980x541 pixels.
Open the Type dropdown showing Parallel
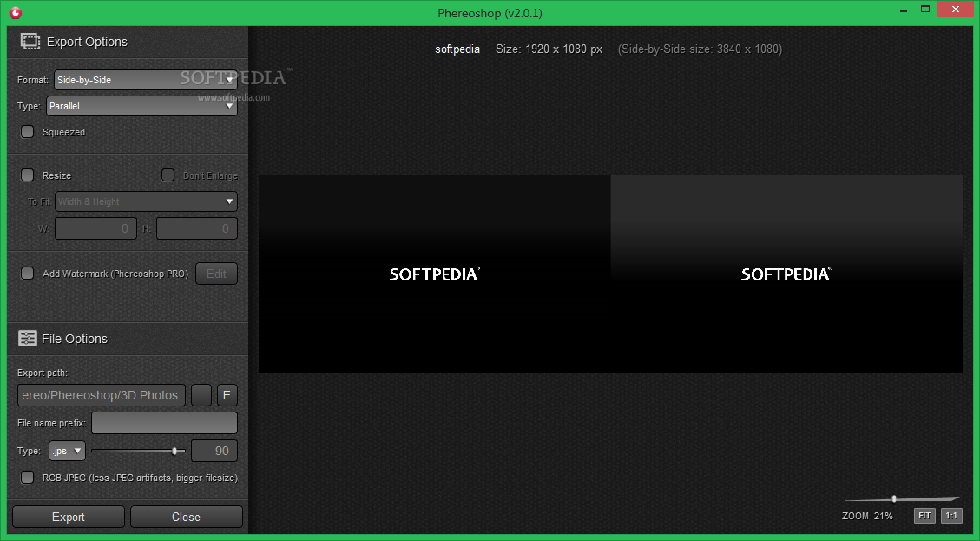(x=141, y=106)
